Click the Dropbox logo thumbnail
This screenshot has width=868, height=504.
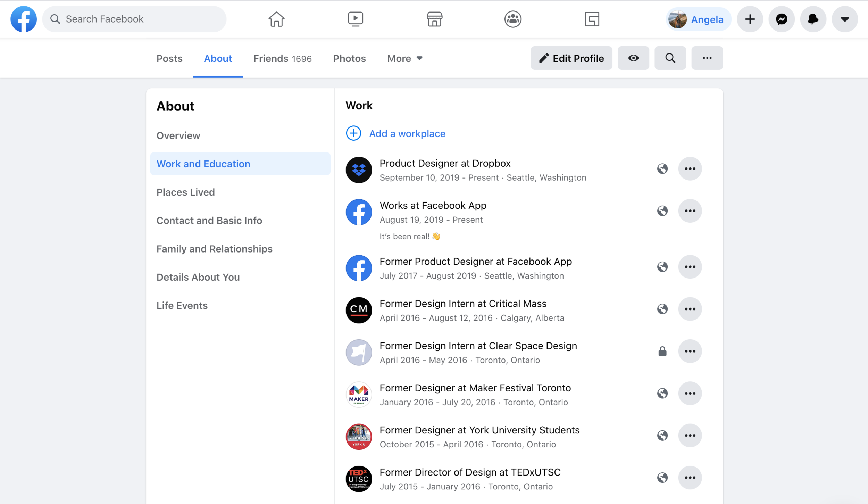[359, 170]
